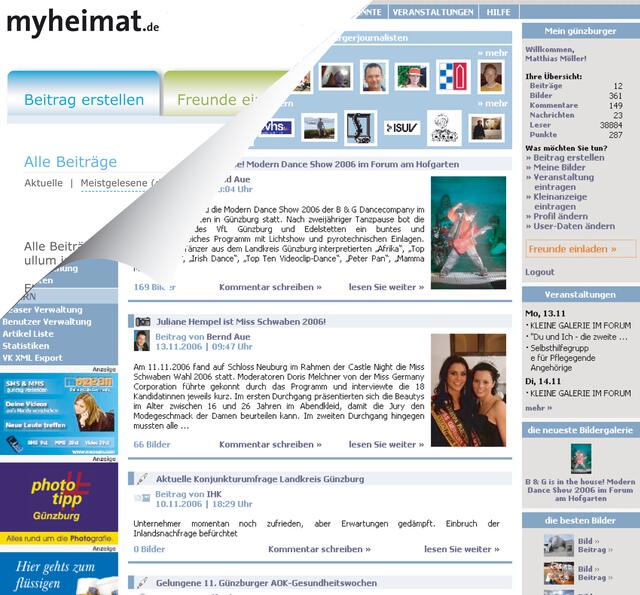Select the Aktuelle filter link
Viewport: 640px width, 595px height.
[x=44, y=183]
